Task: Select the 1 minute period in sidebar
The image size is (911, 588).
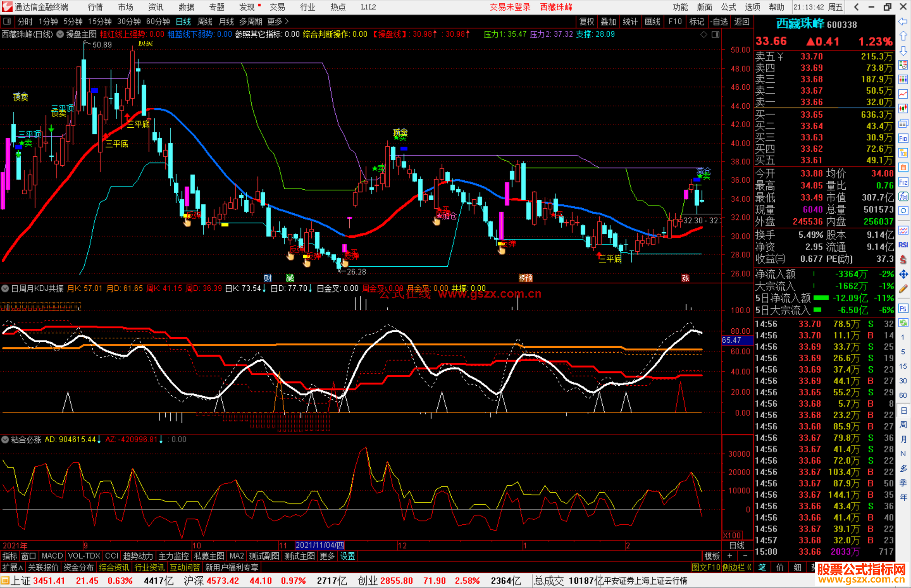Action: tap(903, 337)
